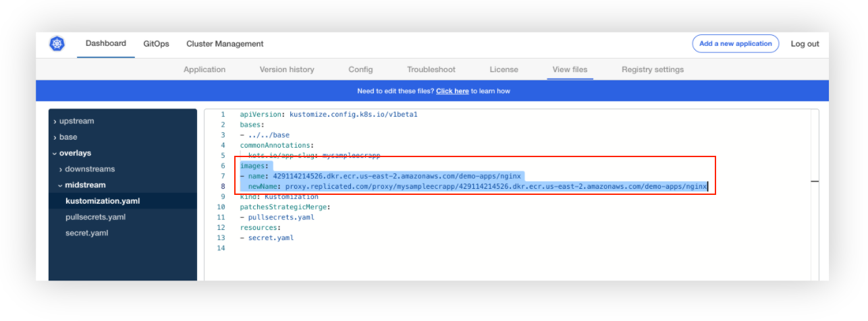The width and height of the screenshot is (868, 321).
Task: Open Registry settings tab
Action: [652, 69]
